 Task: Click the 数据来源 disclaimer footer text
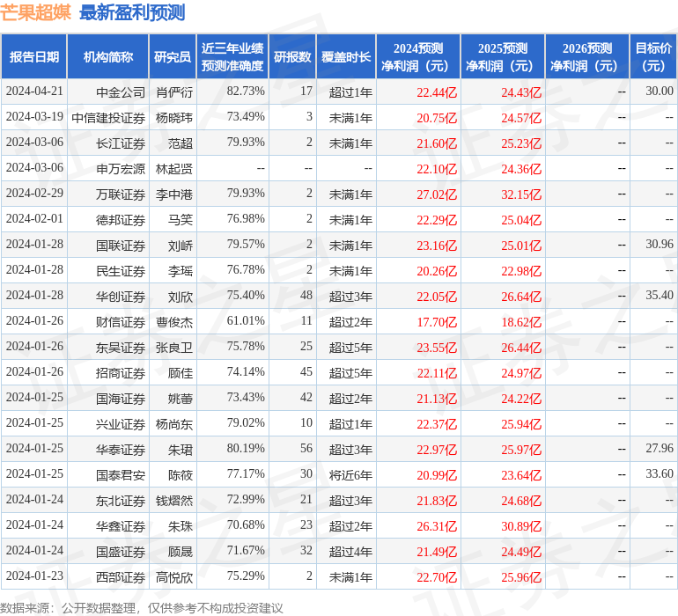coord(142,607)
